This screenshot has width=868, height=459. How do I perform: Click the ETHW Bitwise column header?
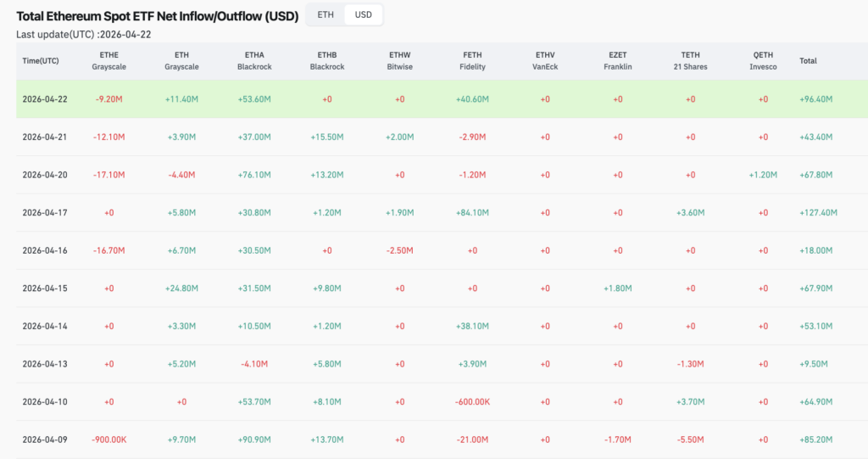pyautogui.click(x=400, y=61)
